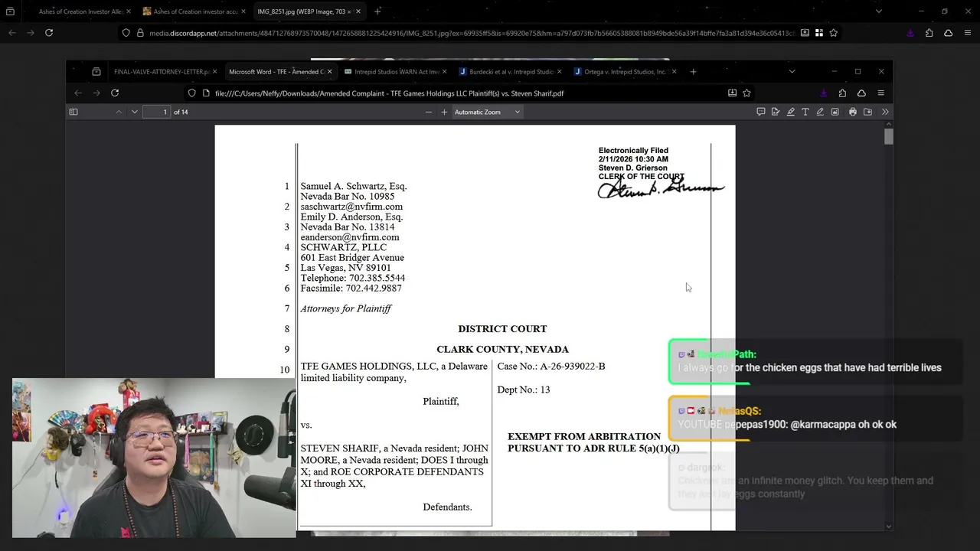This screenshot has height=551, width=980.
Task: Switch to Ashes of Creation Investor Alle tab
Action: click(x=80, y=11)
